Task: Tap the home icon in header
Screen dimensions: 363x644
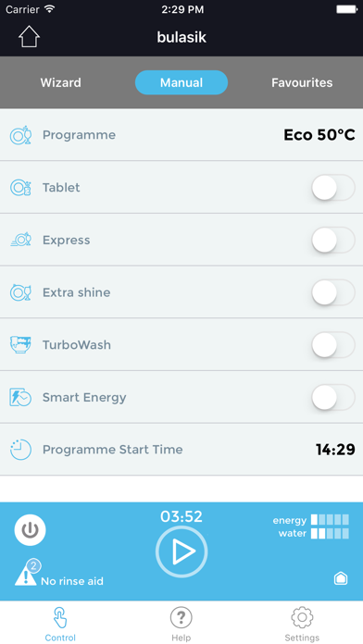Action: pyautogui.click(x=30, y=37)
